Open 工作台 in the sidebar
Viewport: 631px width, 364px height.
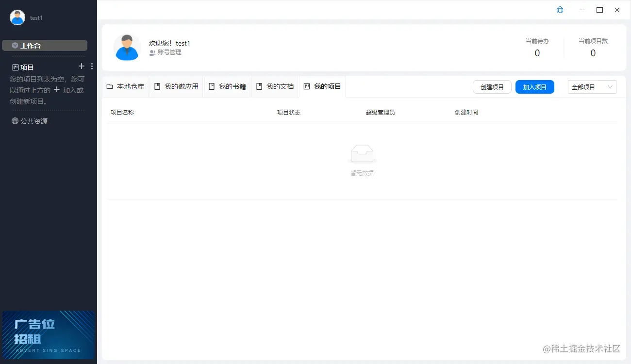[45, 45]
